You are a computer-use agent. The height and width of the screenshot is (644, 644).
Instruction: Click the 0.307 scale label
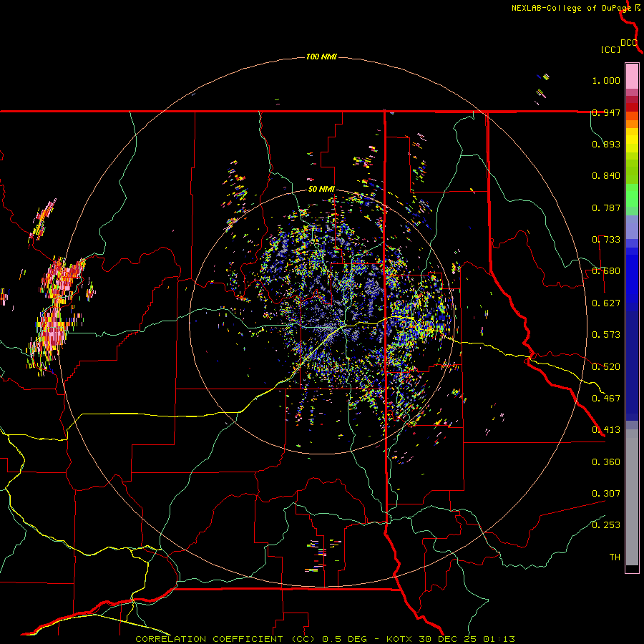point(606,494)
